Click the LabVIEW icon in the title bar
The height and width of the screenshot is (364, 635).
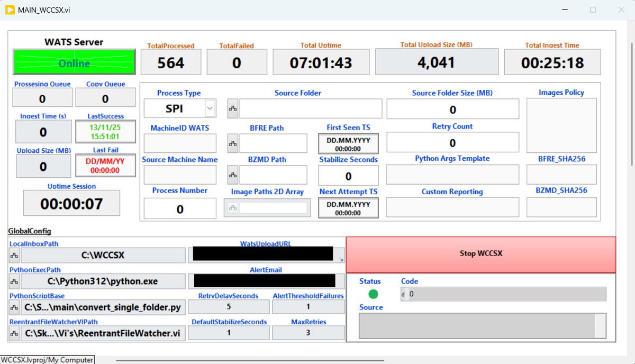(9, 9)
